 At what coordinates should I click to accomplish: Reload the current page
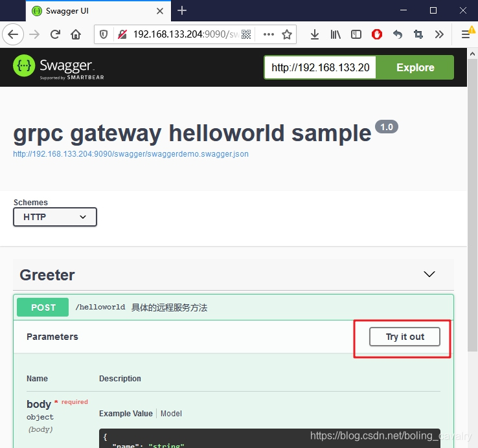pyautogui.click(x=55, y=34)
